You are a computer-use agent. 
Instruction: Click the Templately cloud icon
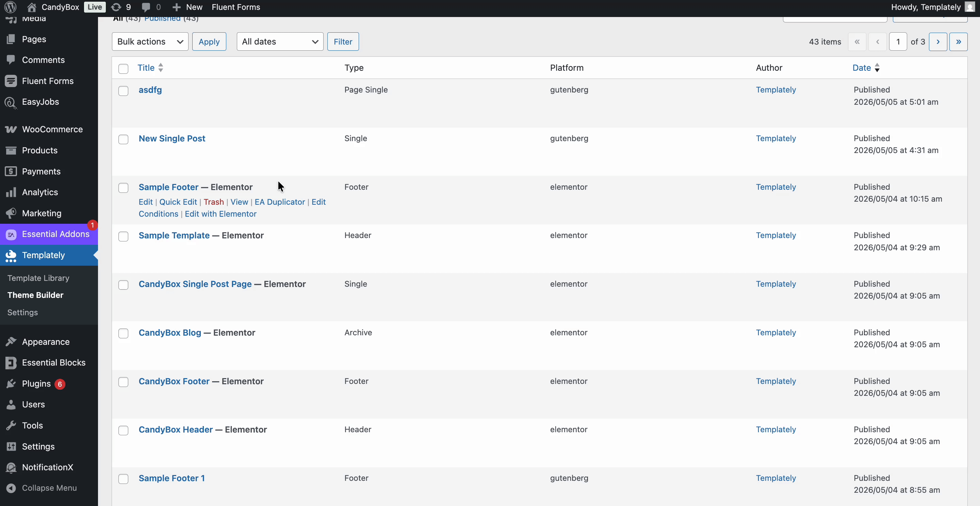point(11,255)
